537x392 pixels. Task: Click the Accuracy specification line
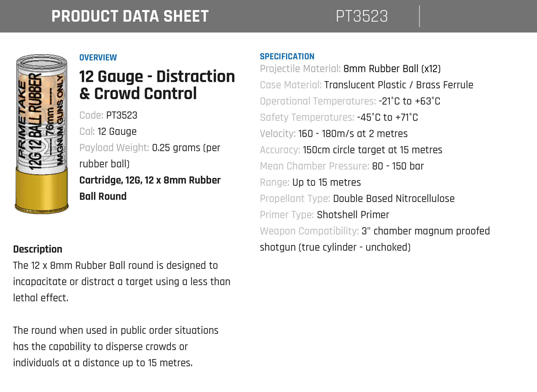[351, 150]
